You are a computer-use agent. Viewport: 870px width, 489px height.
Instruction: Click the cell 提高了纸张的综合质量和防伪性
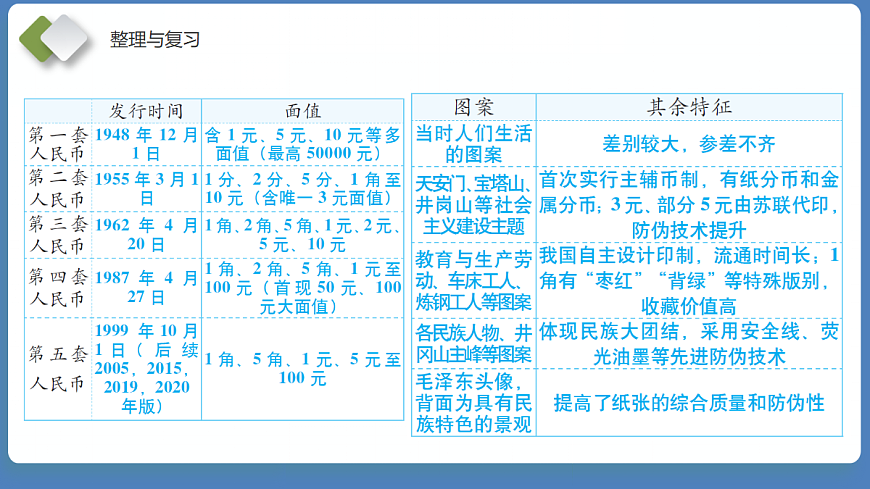(x=689, y=403)
